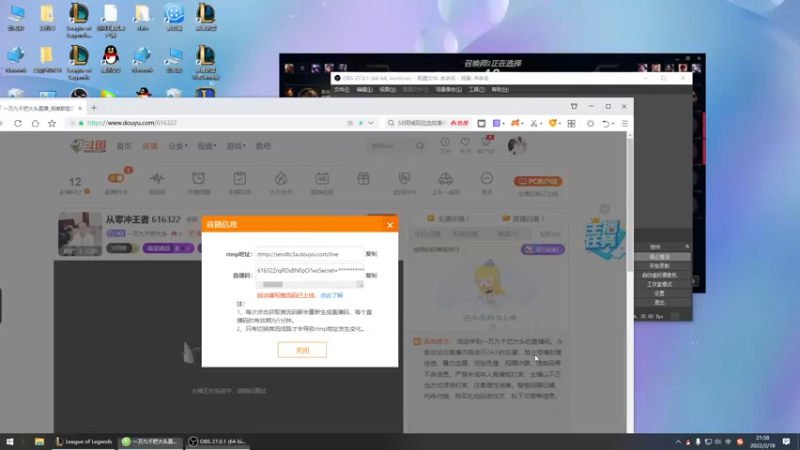
Task: Click the browser URL address field
Action: coord(214,123)
